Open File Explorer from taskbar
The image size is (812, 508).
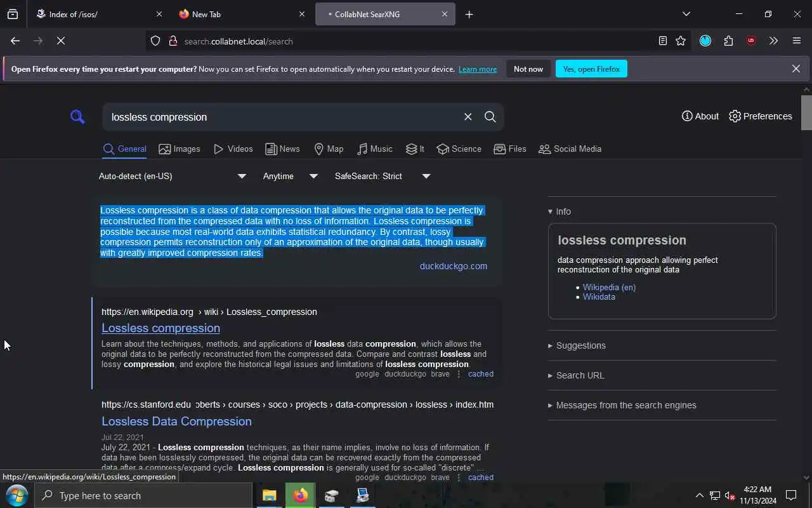point(270,495)
